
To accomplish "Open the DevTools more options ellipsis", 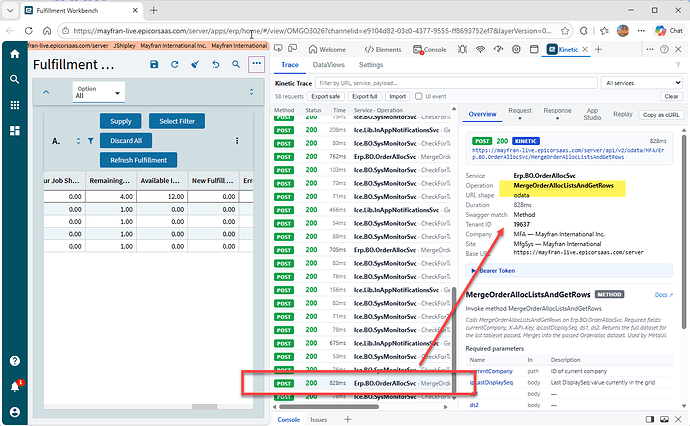I will click(x=650, y=49).
